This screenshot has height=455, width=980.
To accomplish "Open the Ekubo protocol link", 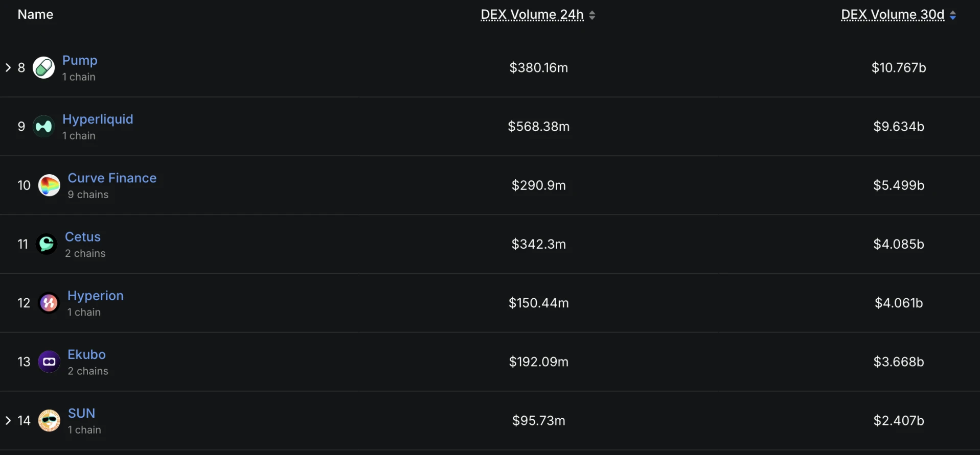I will point(86,354).
